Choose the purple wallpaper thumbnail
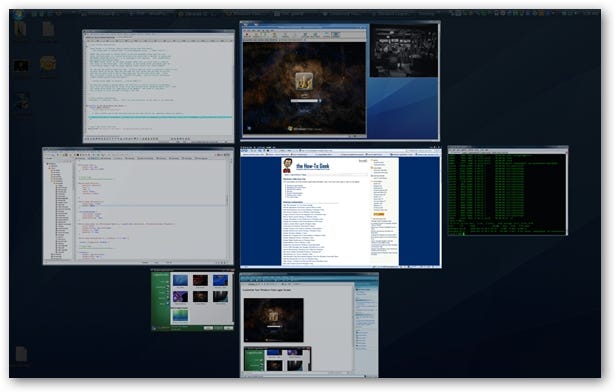Screen dimensions: 615x392 [x=180, y=297]
